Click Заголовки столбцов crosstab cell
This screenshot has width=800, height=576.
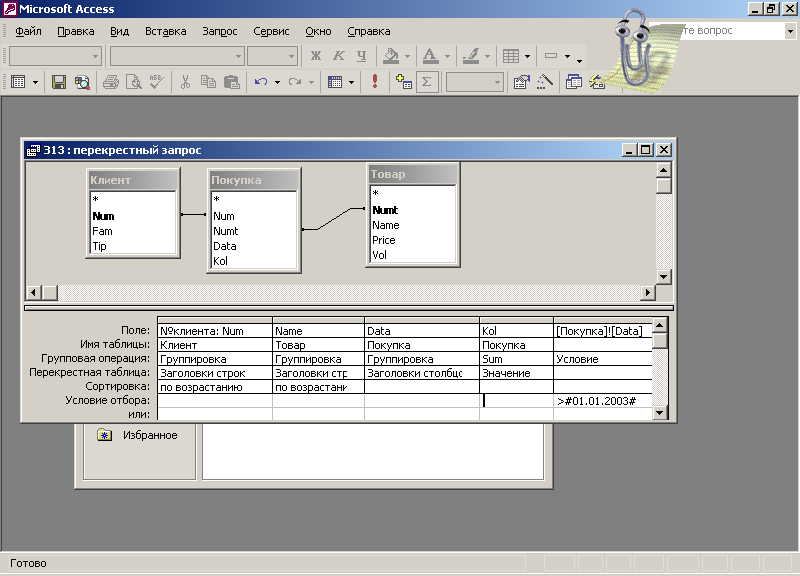tap(421, 373)
